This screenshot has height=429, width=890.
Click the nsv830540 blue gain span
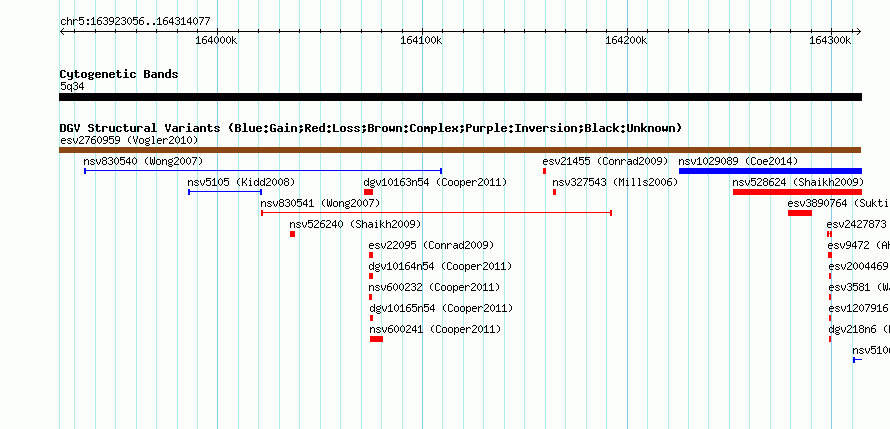coord(263,171)
